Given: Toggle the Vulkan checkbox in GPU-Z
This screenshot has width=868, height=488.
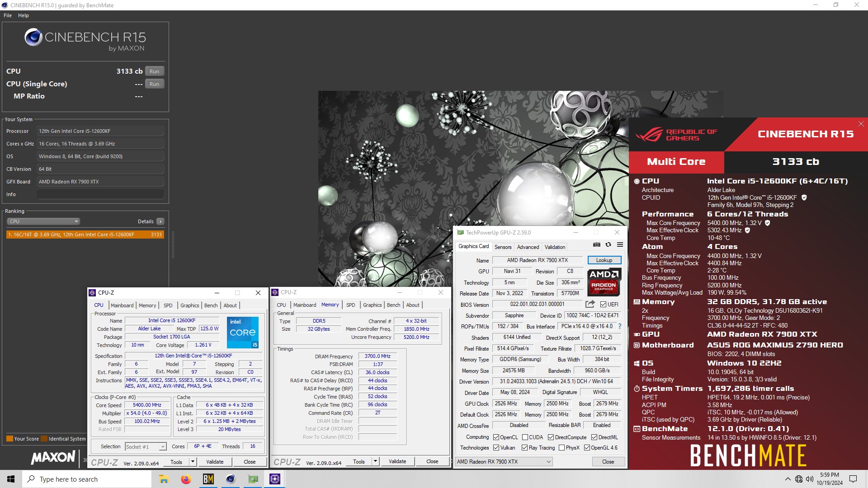Looking at the screenshot, I should coord(496,448).
